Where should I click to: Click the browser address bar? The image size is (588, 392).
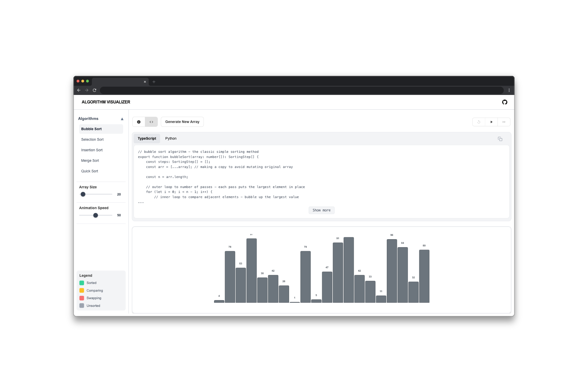click(x=302, y=90)
